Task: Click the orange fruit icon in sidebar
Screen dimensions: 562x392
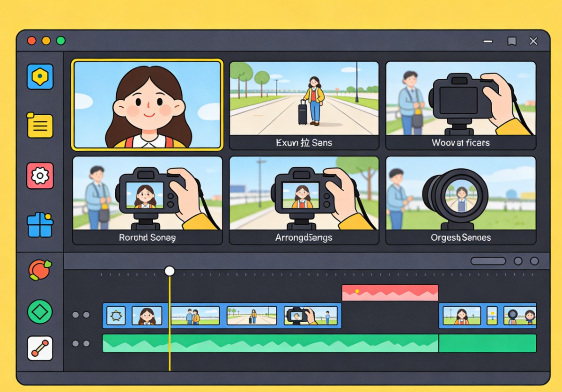Action: coord(40,270)
